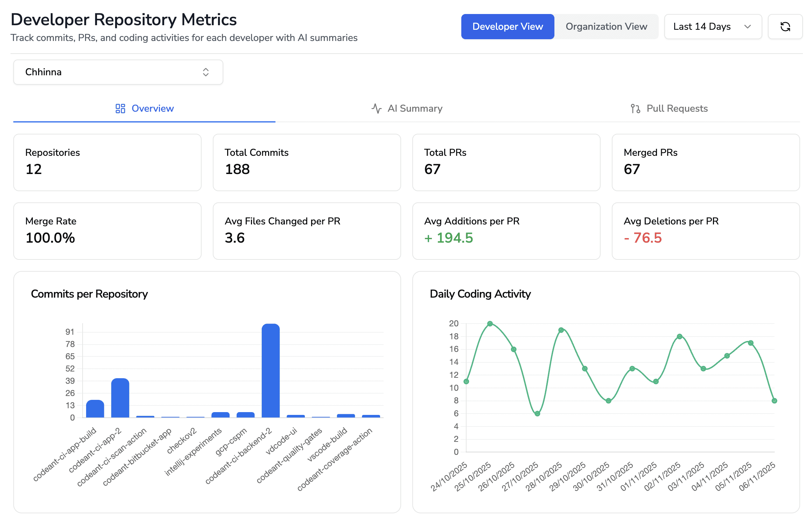Open the Chhinna developer selector
This screenshot has width=812, height=521.
(x=118, y=72)
